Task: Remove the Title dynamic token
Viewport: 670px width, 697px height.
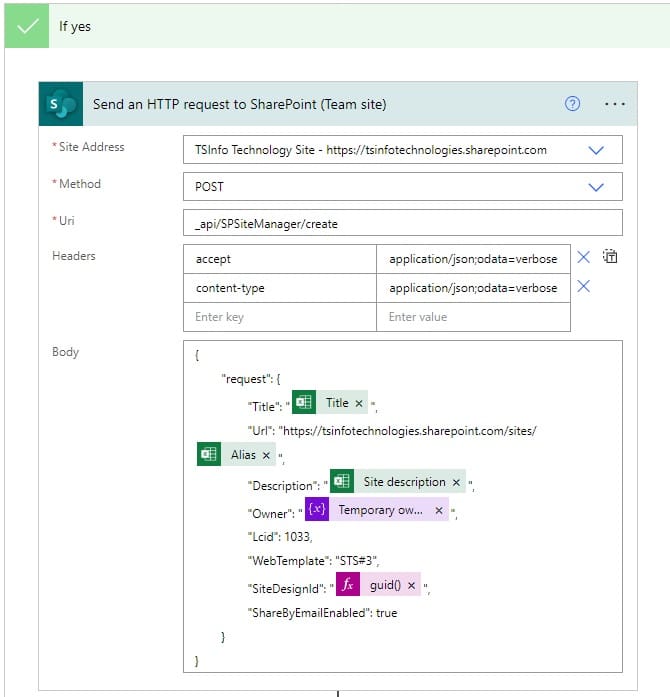Action: 359,403
